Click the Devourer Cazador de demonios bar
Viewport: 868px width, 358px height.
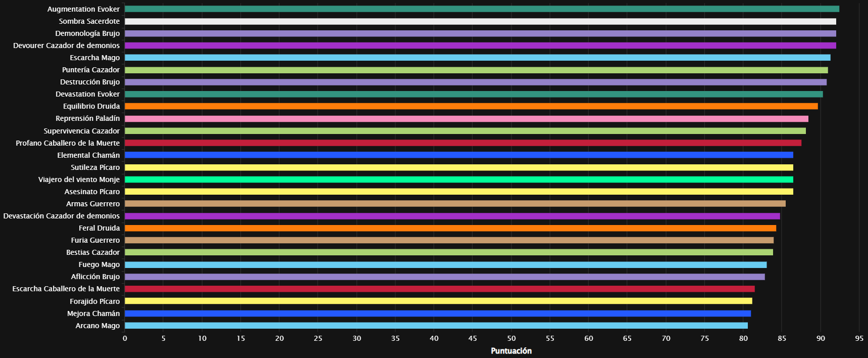click(480, 46)
